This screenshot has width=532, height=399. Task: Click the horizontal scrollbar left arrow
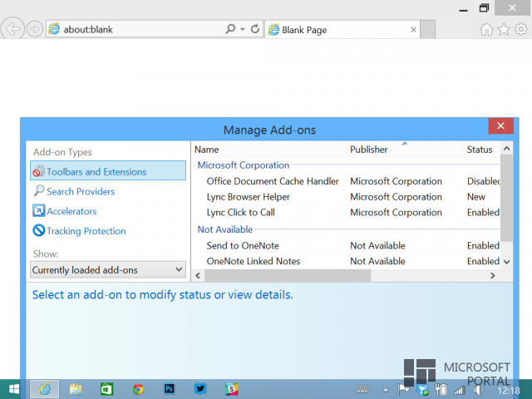[x=198, y=275]
